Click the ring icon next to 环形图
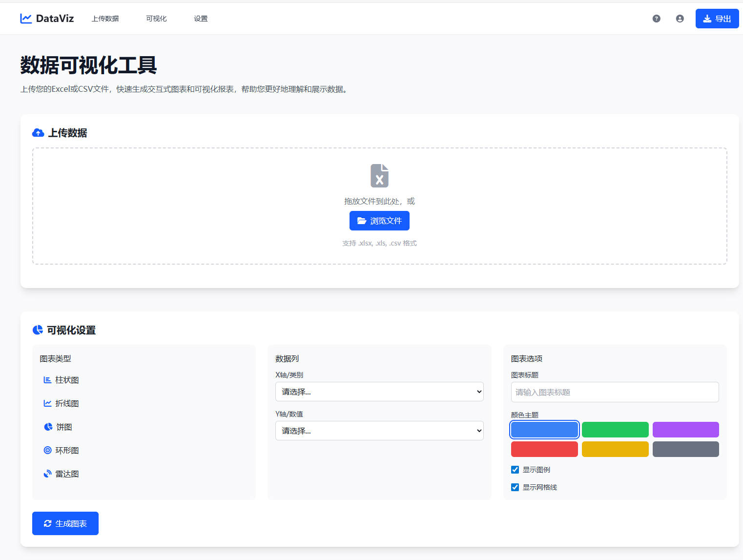Screen dimensions: 743x560 click(47, 450)
